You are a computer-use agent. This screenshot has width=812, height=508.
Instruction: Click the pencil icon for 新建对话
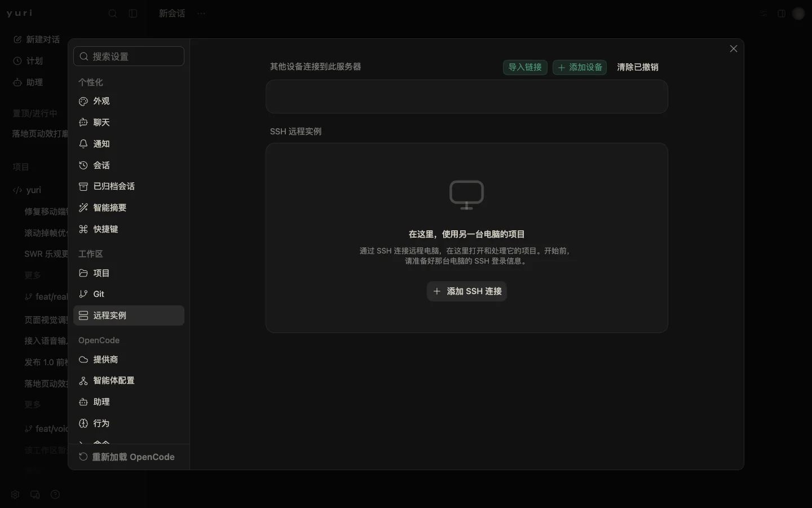17,40
